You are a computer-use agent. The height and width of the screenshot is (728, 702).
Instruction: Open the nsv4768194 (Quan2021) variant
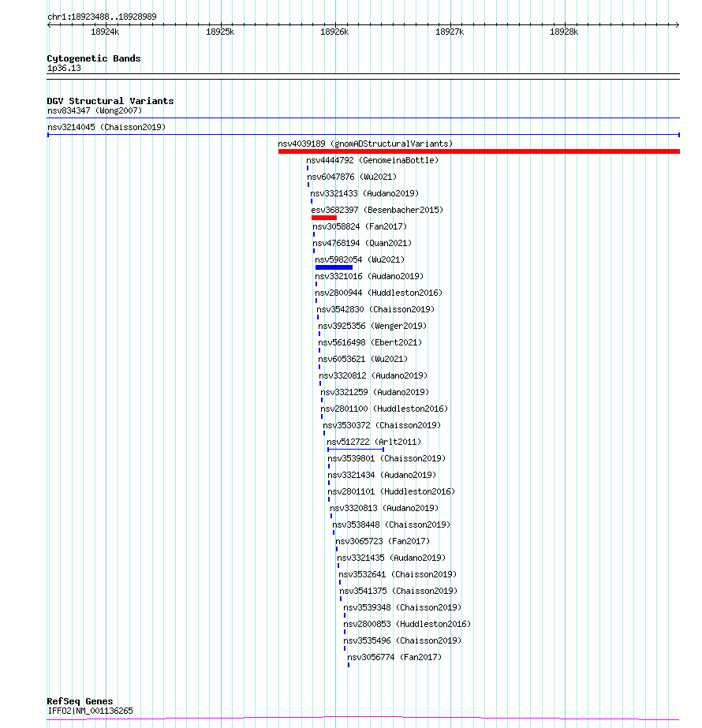362,243
